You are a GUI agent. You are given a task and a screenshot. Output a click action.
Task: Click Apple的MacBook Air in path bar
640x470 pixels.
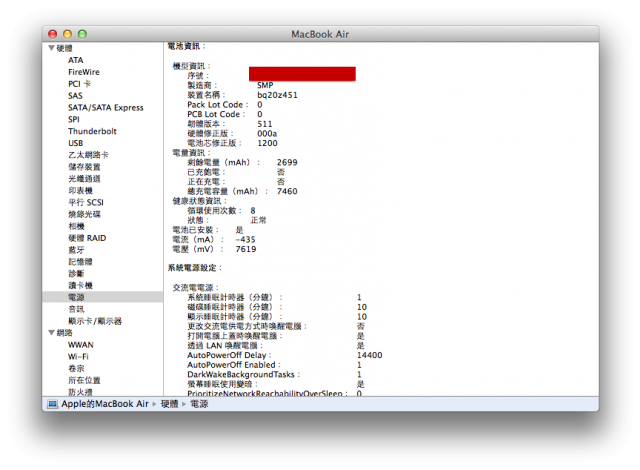point(105,404)
